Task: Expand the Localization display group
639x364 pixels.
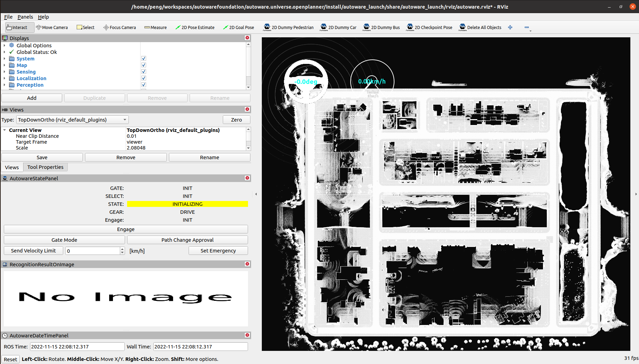Action: pos(4,78)
